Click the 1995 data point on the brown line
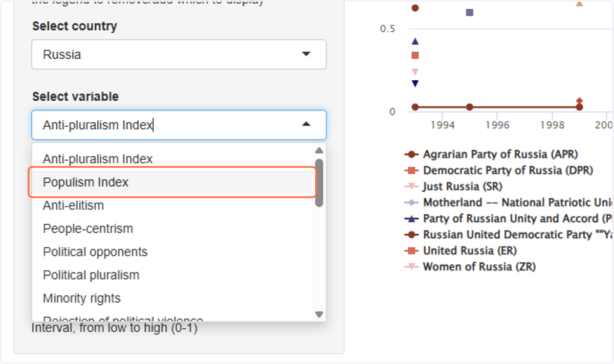This screenshot has width=614, height=364. click(x=470, y=107)
